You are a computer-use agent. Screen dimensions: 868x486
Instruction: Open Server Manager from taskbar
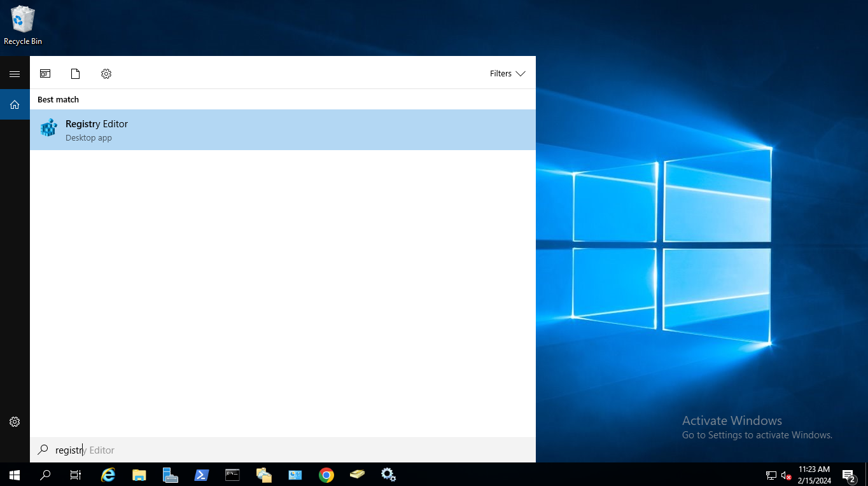pyautogui.click(x=170, y=475)
